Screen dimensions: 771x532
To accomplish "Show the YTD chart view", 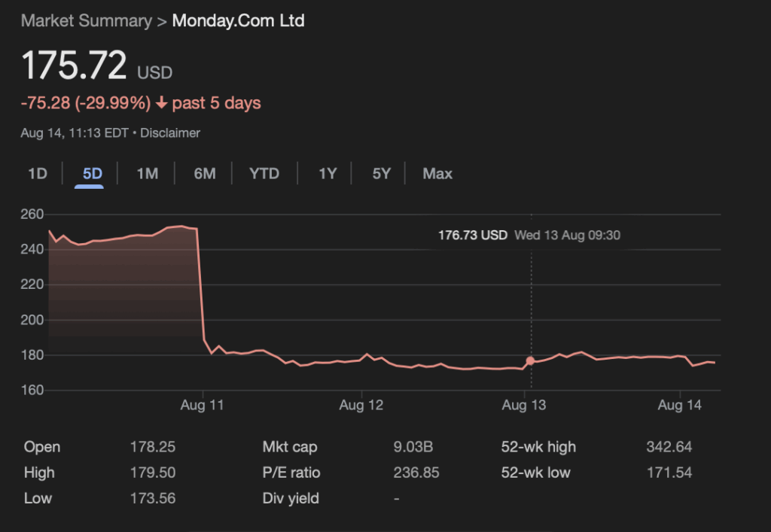I will click(x=264, y=174).
